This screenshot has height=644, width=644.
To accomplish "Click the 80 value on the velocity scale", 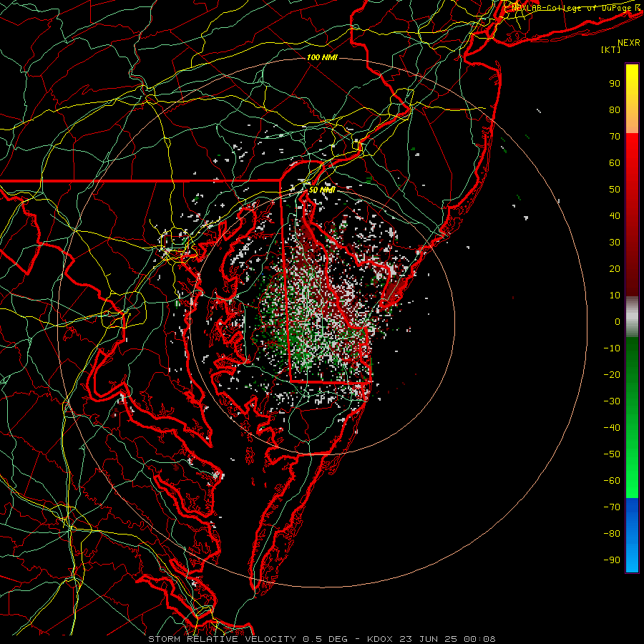I will [615, 110].
